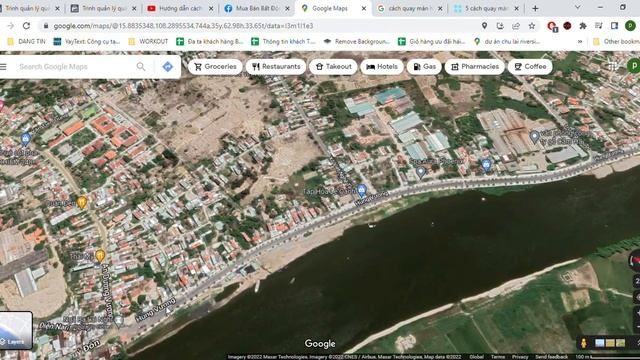640x360 pixels.
Task: Open the dự án chu lai riverside bookmark
Action: (507, 41)
